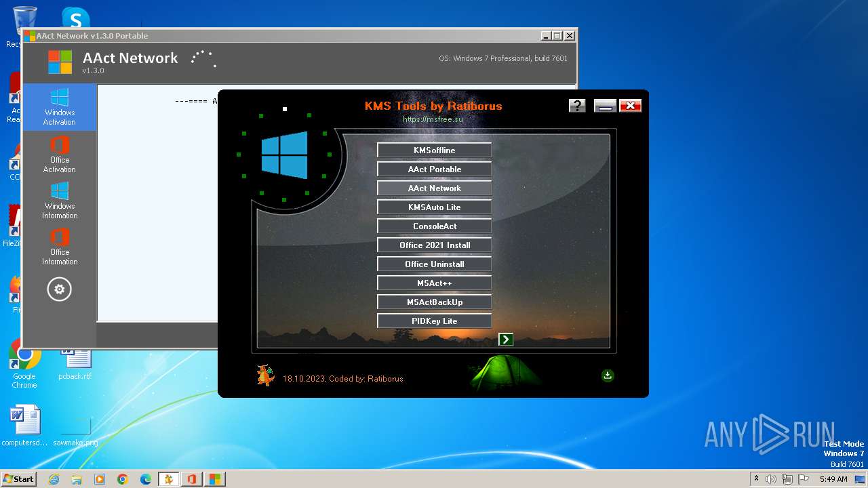Viewport: 868px width, 488px height.
Task: Click the AAct Network logo in header
Action: tap(60, 62)
